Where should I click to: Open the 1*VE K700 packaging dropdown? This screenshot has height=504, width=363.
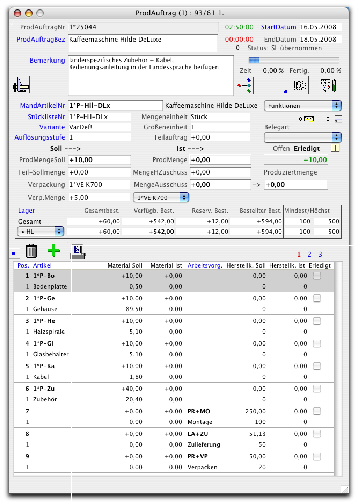point(161,197)
